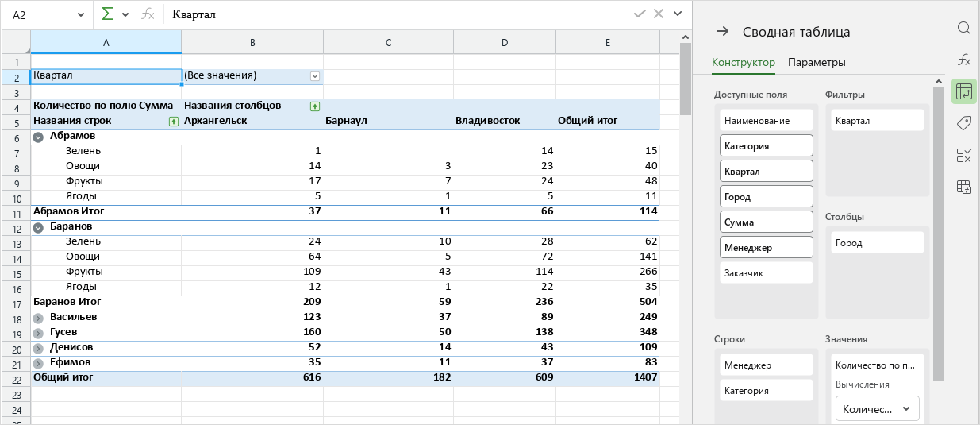Image resolution: width=980 pixels, height=425 pixels.
Task: Expand the formula bar chevron
Action: pyautogui.click(x=678, y=14)
